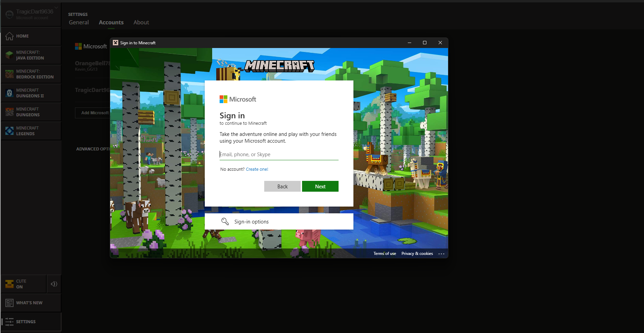
Task: Expand the TragicDart9636 account dropdown
Action: coord(31,14)
